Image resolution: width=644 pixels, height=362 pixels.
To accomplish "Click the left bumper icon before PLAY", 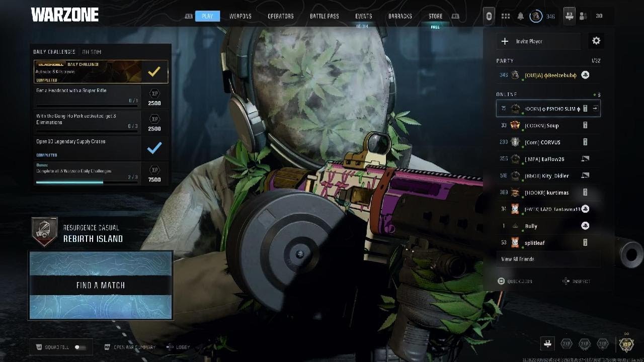I will [x=189, y=16].
